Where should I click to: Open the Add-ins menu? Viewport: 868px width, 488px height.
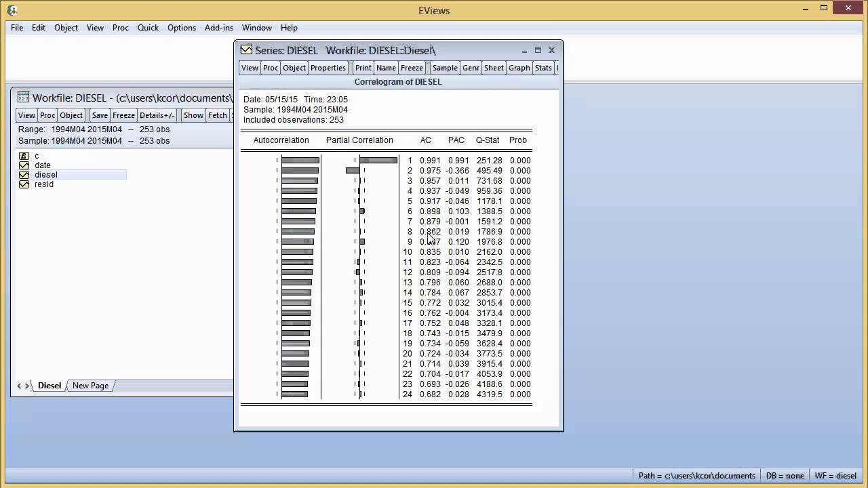click(219, 28)
